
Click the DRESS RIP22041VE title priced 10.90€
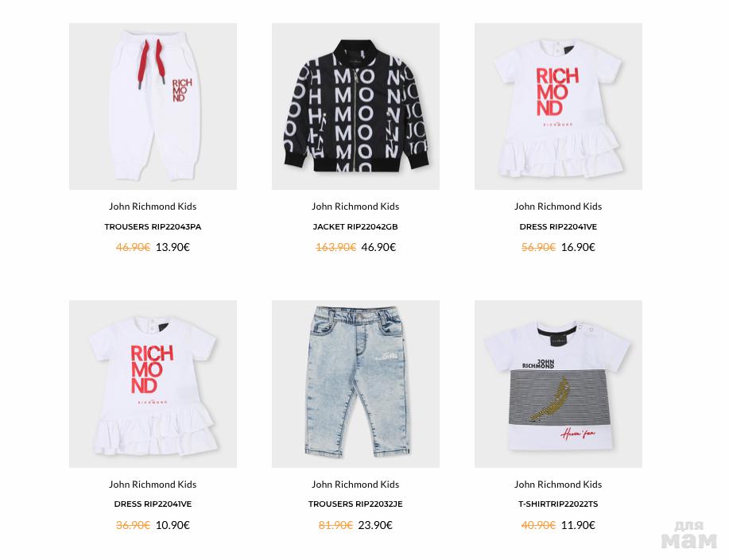point(153,504)
